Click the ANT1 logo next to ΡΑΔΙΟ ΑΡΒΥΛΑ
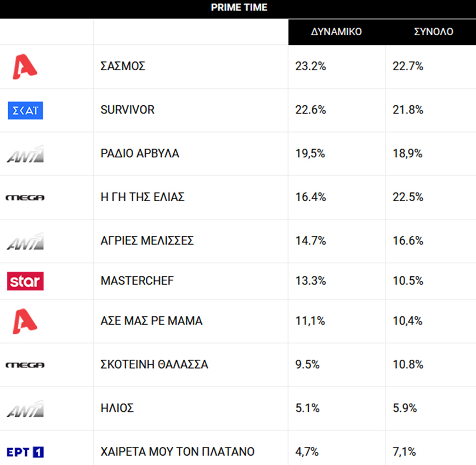 click(x=25, y=154)
